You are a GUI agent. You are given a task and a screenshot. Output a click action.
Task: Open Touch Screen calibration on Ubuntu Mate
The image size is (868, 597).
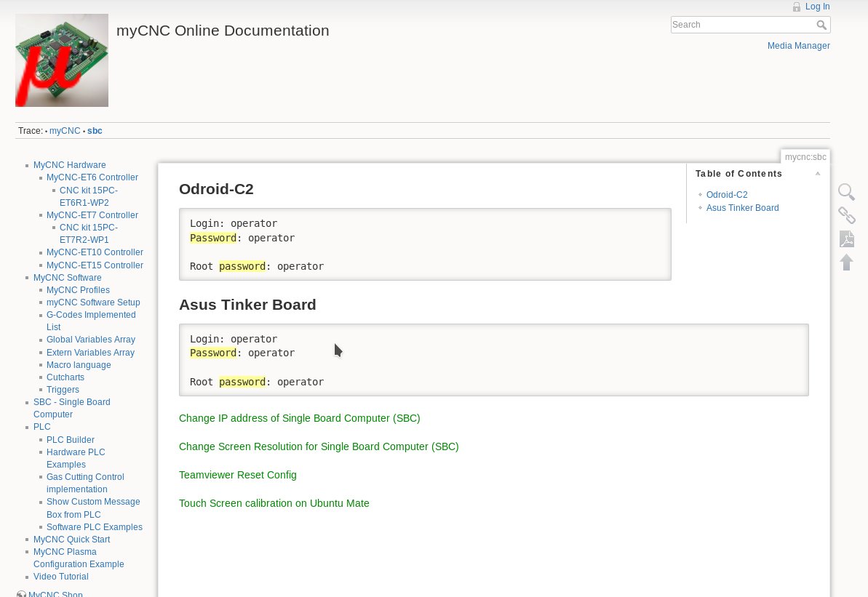[x=274, y=503]
